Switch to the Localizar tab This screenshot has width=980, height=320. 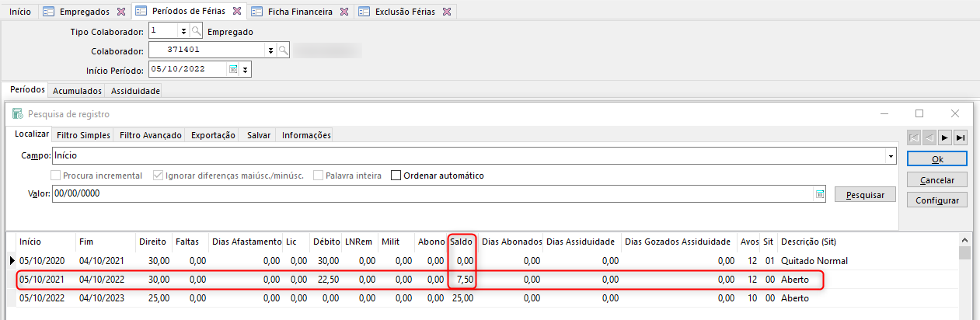tap(33, 134)
